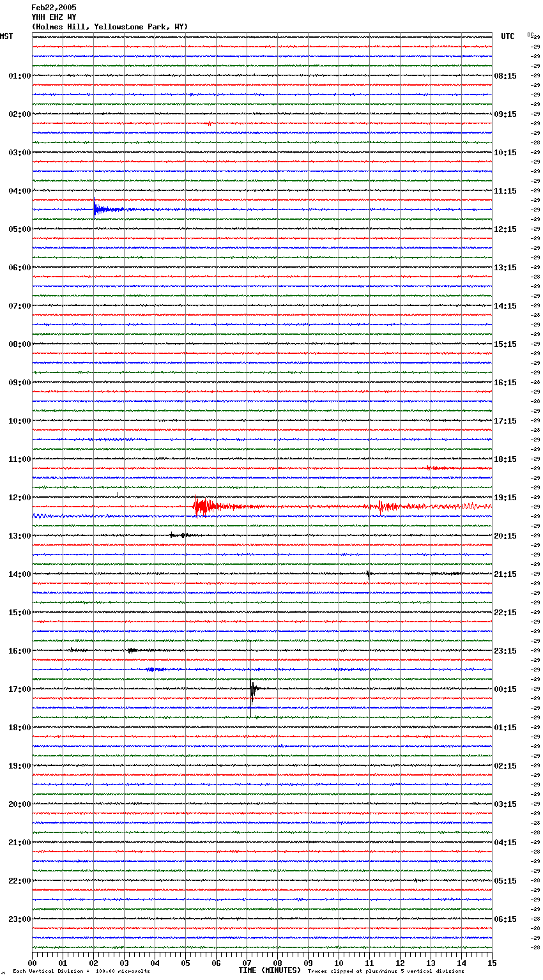Click the 14:00 MST time label

20,574
